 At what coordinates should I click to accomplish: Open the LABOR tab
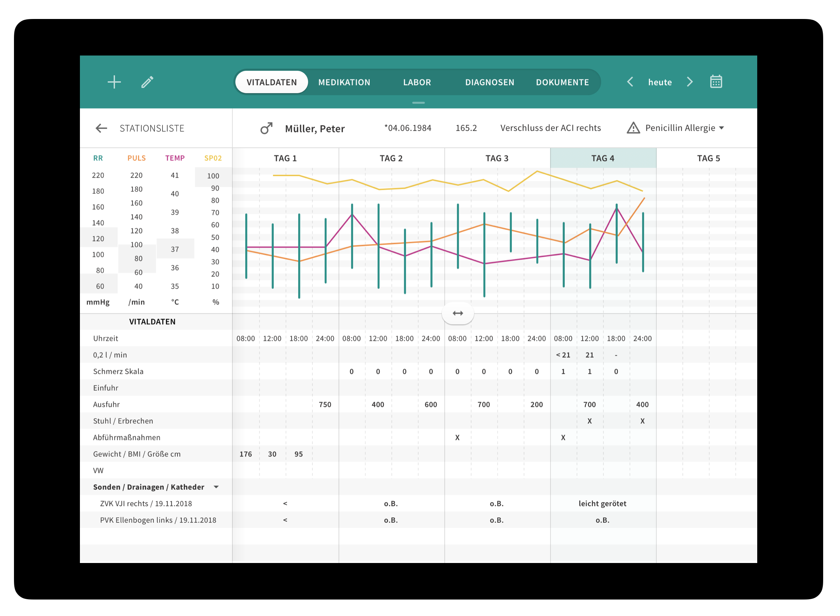coord(417,82)
